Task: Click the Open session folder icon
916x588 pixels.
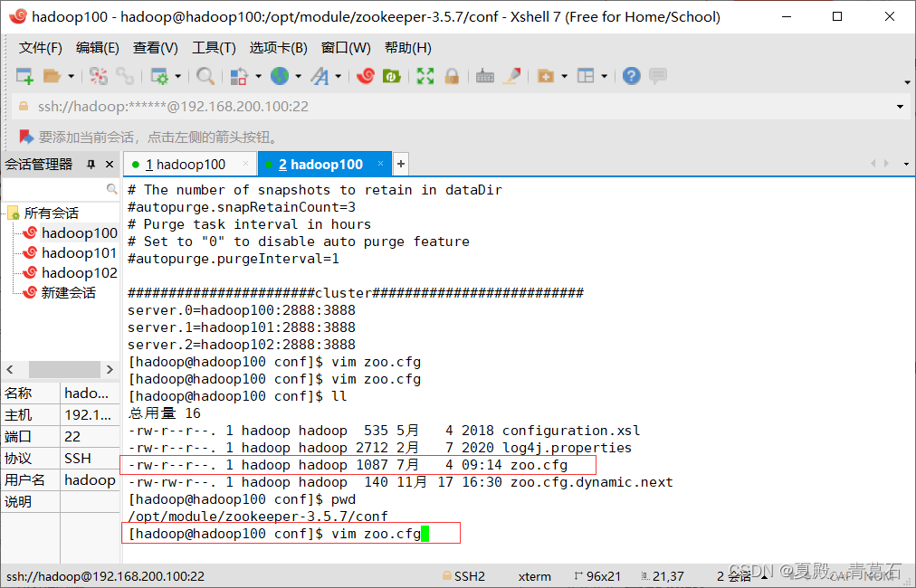Action: (52, 76)
